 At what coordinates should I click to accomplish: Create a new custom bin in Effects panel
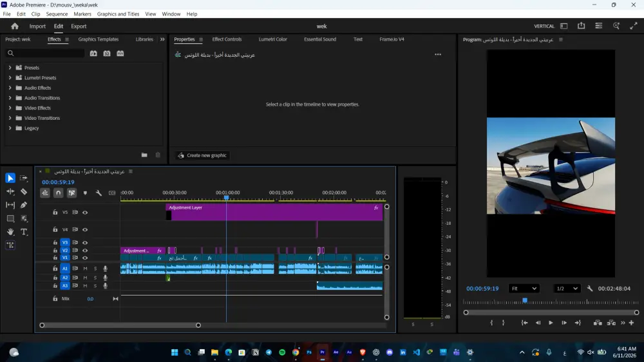coord(144,155)
